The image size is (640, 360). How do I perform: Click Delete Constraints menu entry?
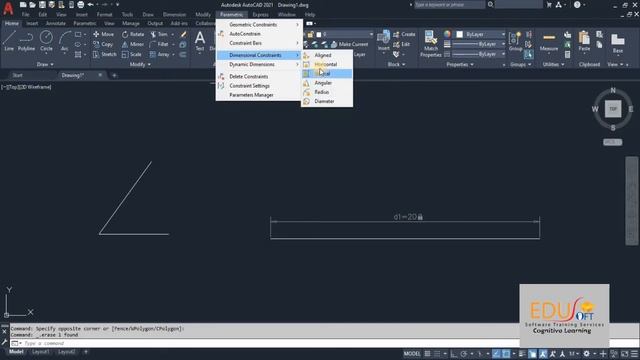tap(259, 76)
